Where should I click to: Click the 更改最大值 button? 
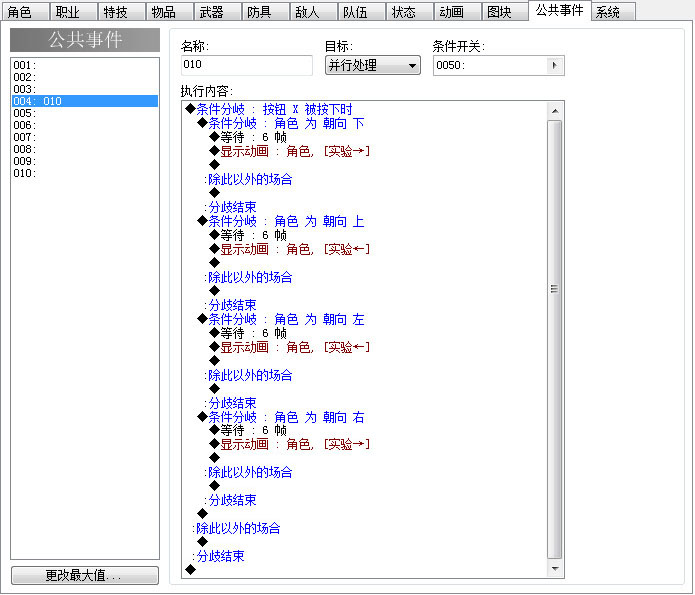coord(85,575)
